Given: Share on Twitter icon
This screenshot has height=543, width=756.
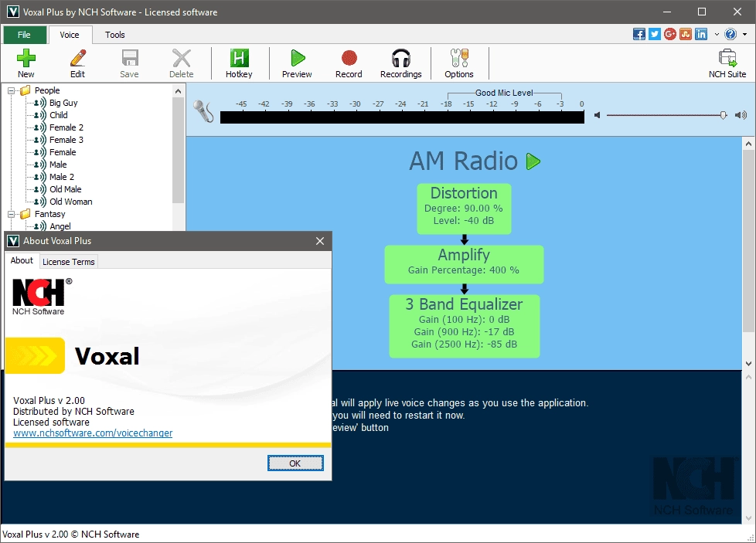Looking at the screenshot, I should click(654, 34).
